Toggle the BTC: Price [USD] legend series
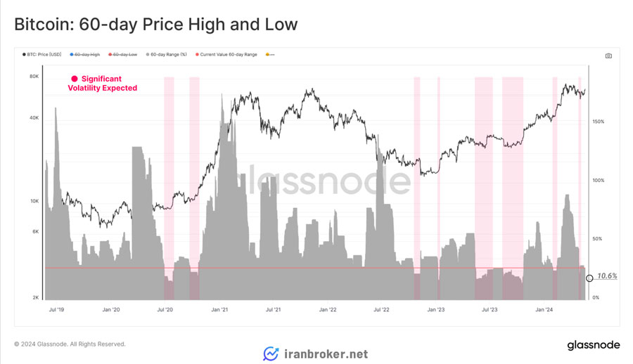The height and width of the screenshot is (364, 633). pyautogui.click(x=42, y=55)
